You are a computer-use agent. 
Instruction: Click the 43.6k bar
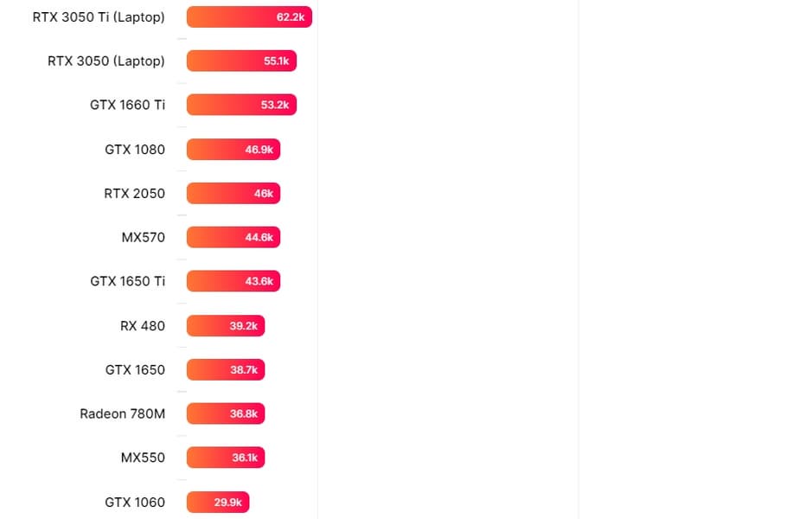click(233, 281)
